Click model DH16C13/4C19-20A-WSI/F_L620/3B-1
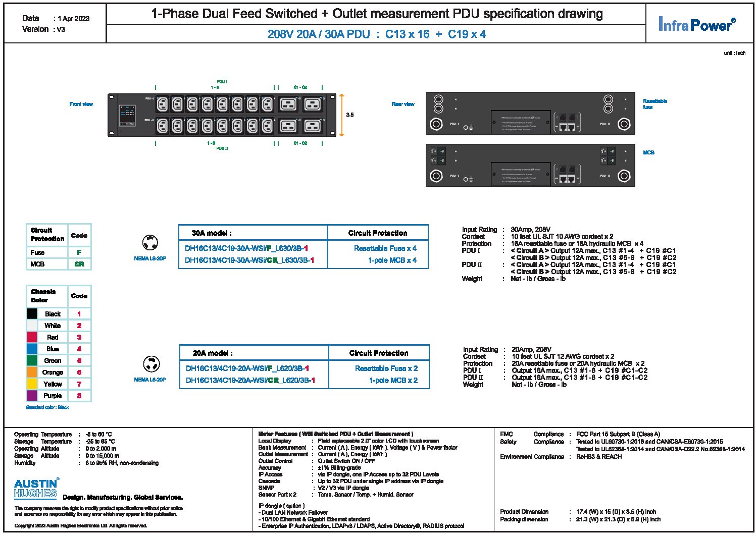 click(247, 368)
